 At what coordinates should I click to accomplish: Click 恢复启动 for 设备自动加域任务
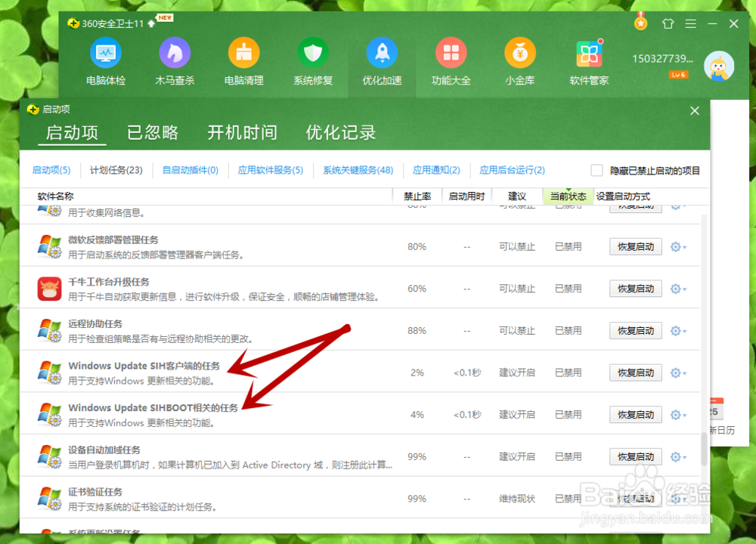(x=636, y=456)
